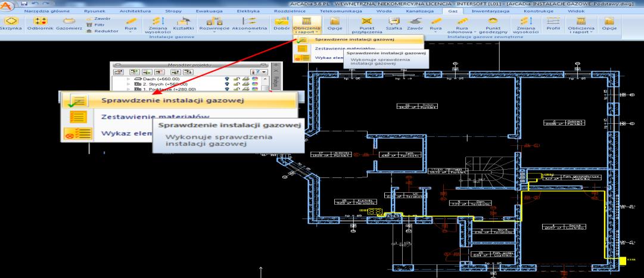Screen dimensions: 644x278
Task: Open the Widok ribbon tab
Action: pyautogui.click(x=576, y=11)
